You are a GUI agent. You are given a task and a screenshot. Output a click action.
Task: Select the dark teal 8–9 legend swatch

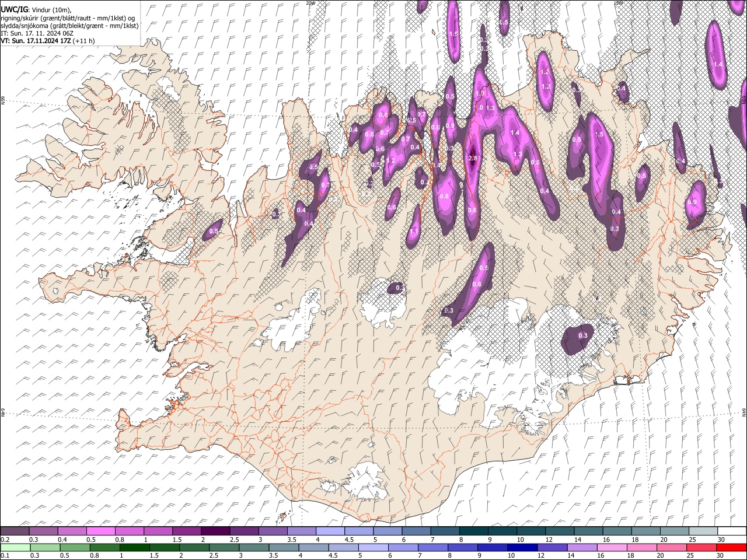[x=473, y=531]
